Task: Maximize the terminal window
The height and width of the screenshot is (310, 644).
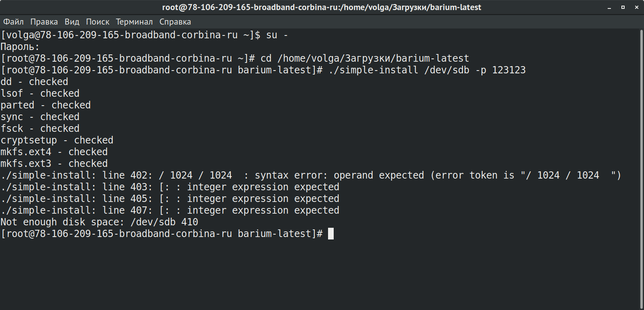Action: tap(623, 8)
